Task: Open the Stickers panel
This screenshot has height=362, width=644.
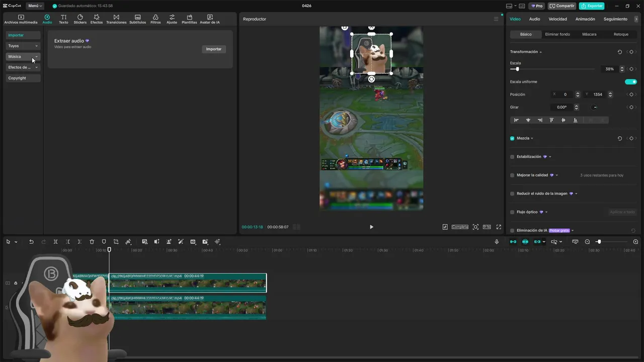Action: click(80, 19)
